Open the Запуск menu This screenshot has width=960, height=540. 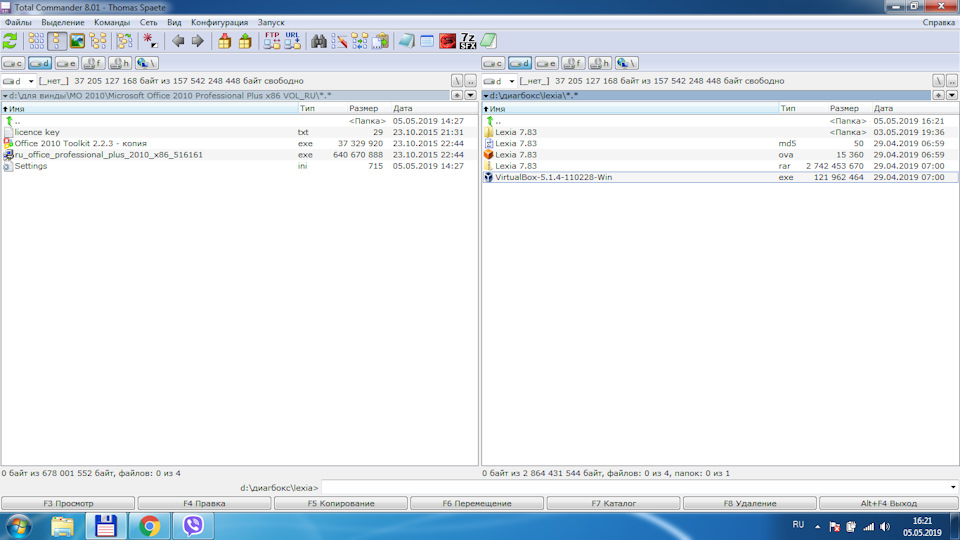(x=271, y=23)
